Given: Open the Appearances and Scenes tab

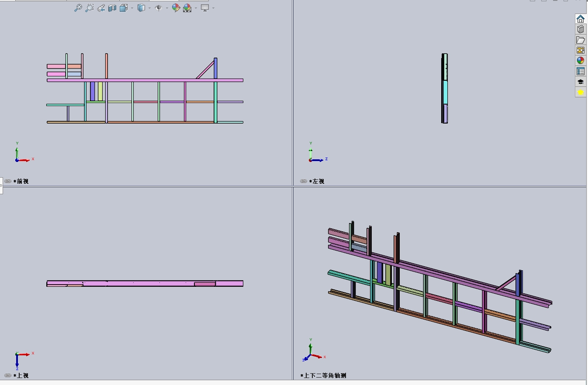Looking at the screenshot, I should point(581,61).
